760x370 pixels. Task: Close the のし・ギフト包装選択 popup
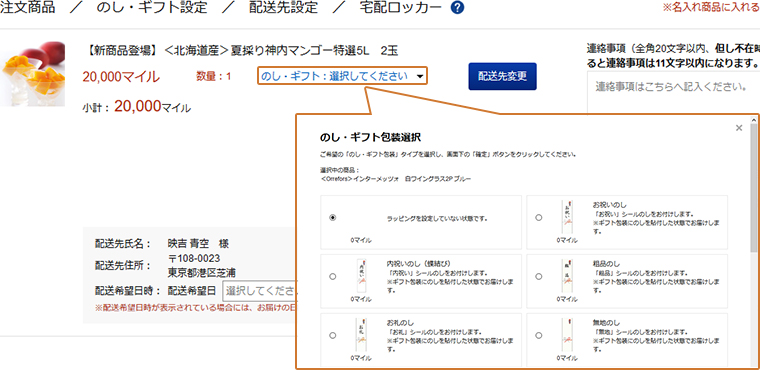coord(739,128)
